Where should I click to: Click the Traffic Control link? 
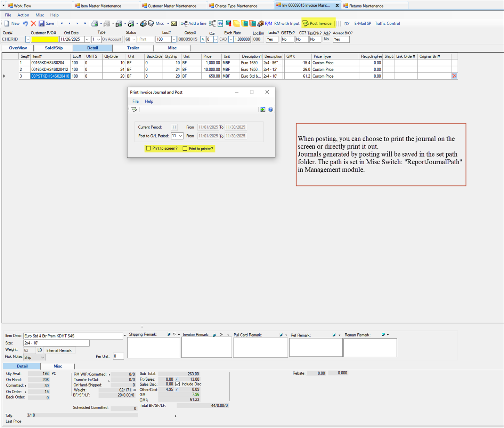(x=387, y=23)
